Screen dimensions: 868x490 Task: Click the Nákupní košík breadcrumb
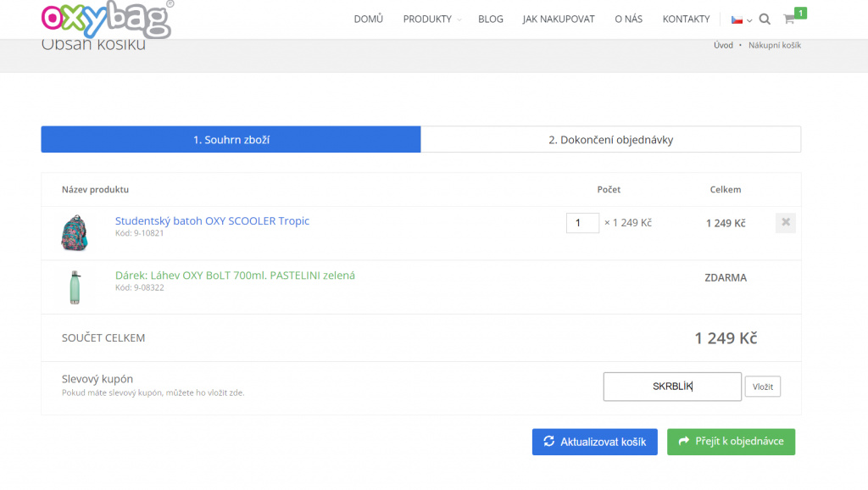[x=775, y=46]
